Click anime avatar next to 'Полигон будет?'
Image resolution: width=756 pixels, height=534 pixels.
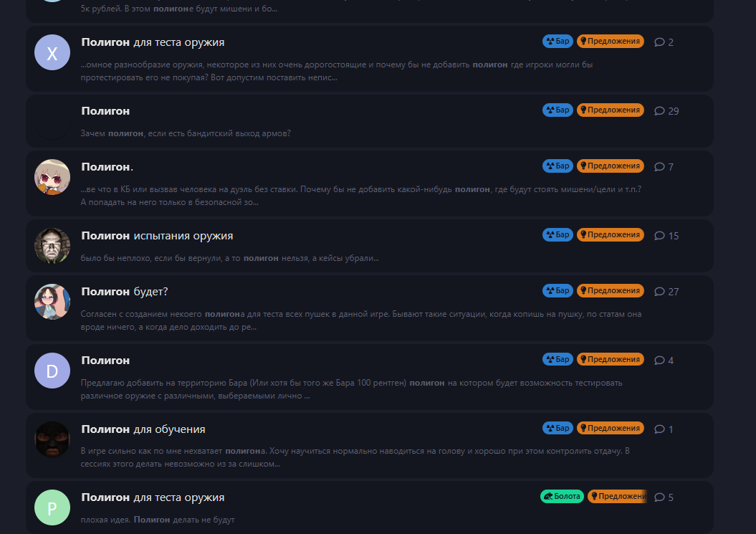pos(52,302)
